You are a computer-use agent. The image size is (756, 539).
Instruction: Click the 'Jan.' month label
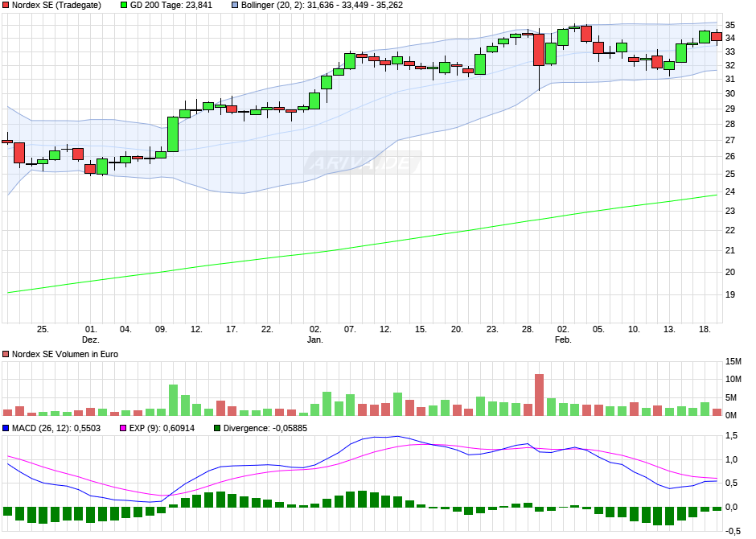(314, 339)
